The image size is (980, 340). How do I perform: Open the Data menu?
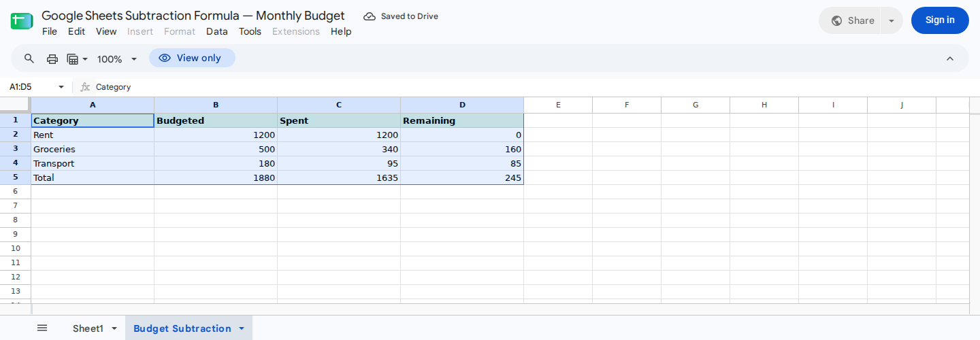[217, 31]
